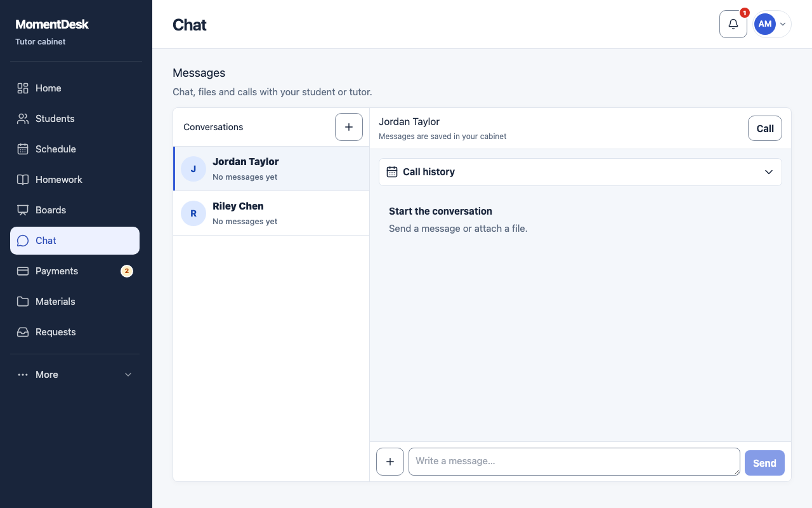
Task: Open the Homework menu item
Action: 75,180
